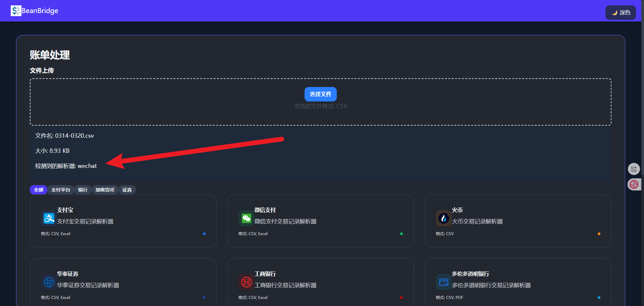This screenshot has height=306, width=644.
Task: Select the 加密货币 filter tab
Action: pyautogui.click(x=105, y=190)
